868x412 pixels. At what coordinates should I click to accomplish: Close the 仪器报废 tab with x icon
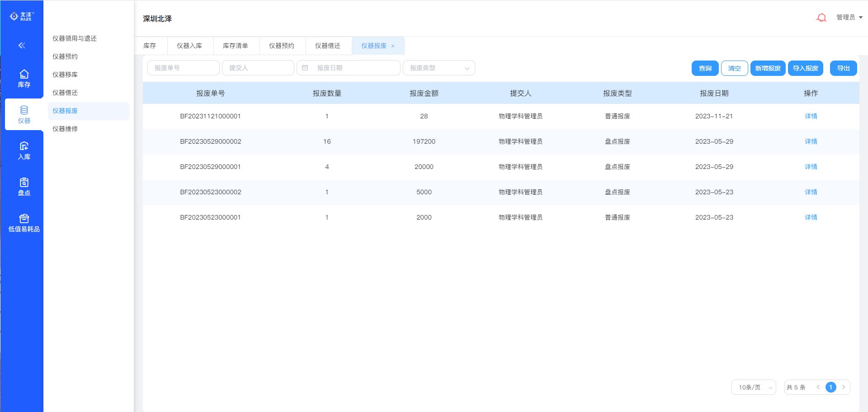click(x=393, y=46)
